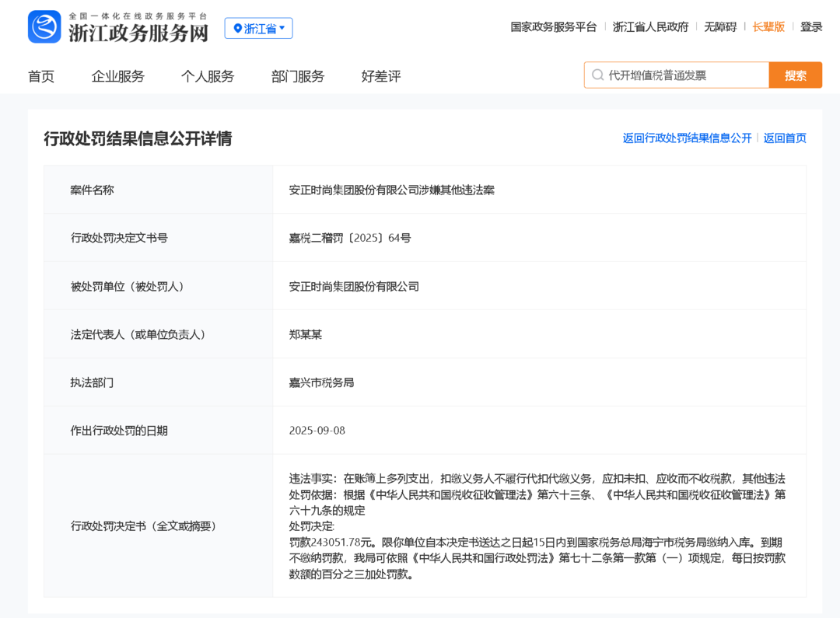Click the 浙江政务服务网 site title
Screen dimensions: 840x618
(138, 33)
